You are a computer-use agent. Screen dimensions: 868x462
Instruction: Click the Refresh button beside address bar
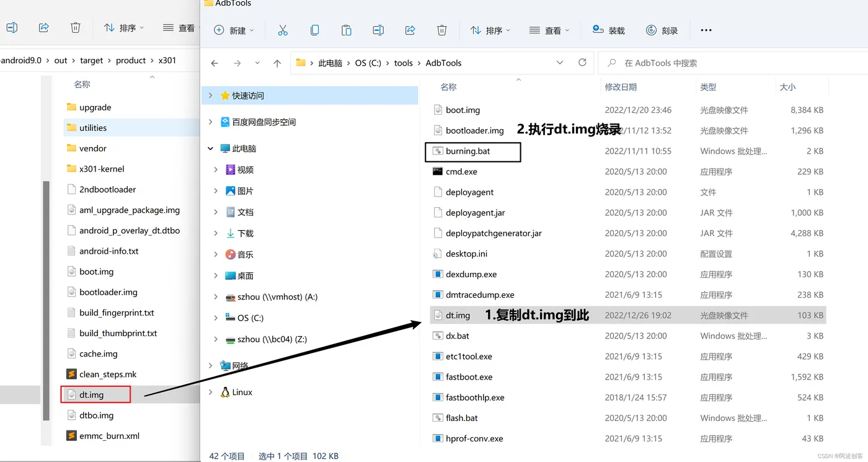pyautogui.click(x=582, y=63)
